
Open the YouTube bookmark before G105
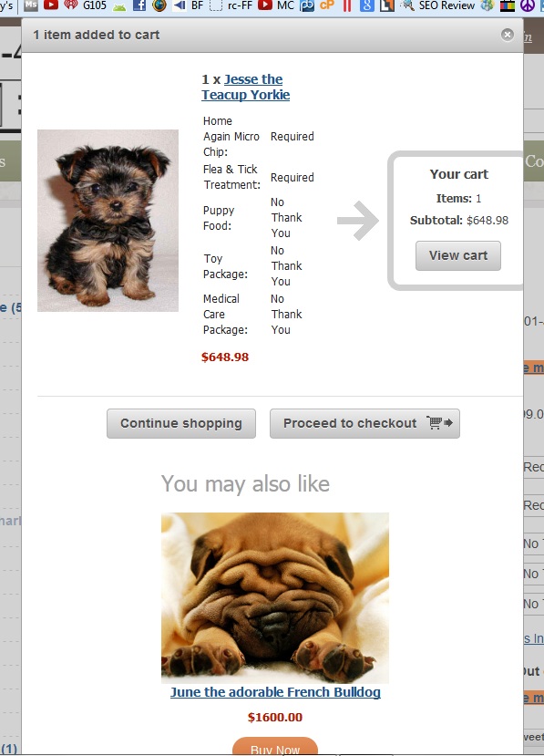(51, 5)
